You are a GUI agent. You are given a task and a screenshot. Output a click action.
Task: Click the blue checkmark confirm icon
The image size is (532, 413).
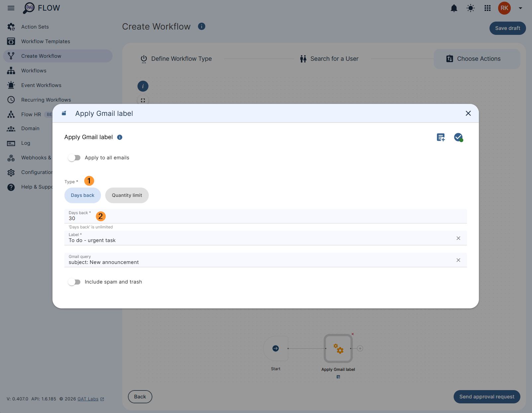(458, 137)
